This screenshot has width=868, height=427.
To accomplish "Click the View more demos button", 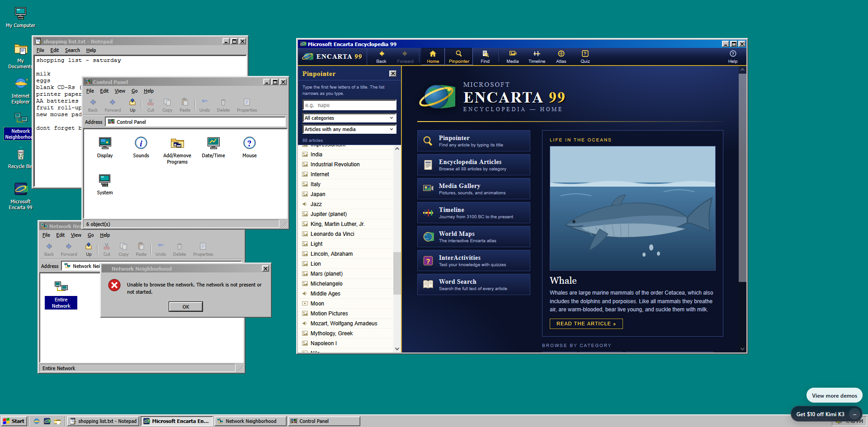I will (x=834, y=396).
